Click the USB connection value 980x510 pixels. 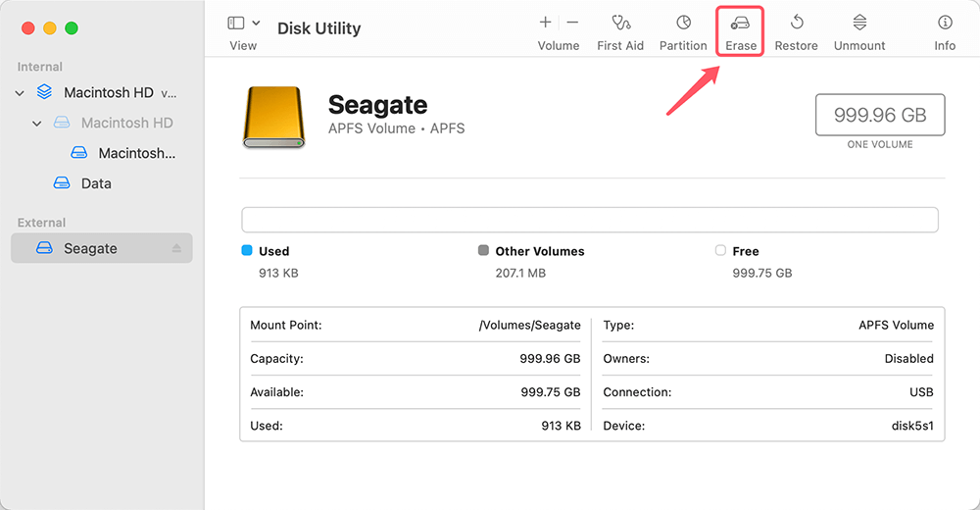tap(921, 392)
